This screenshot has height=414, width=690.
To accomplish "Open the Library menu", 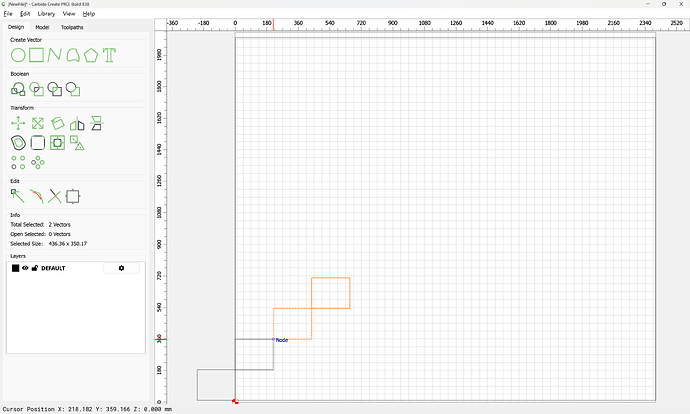I will [x=46, y=14].
